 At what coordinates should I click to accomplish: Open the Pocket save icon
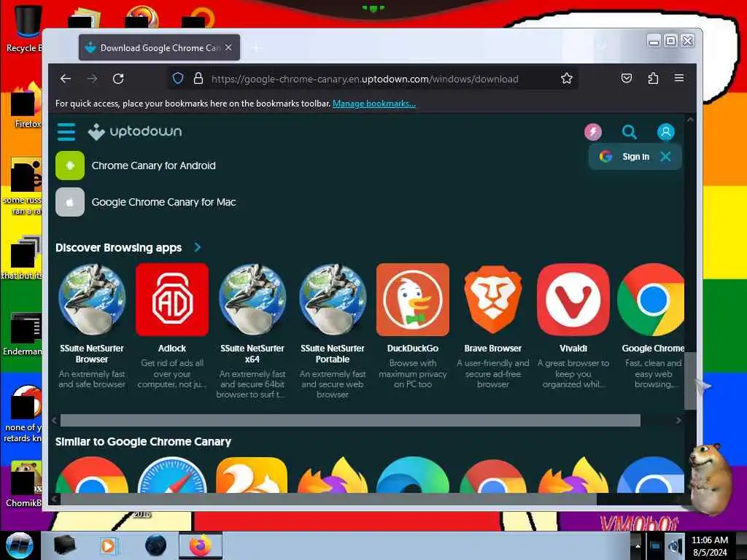coord(627,78)
